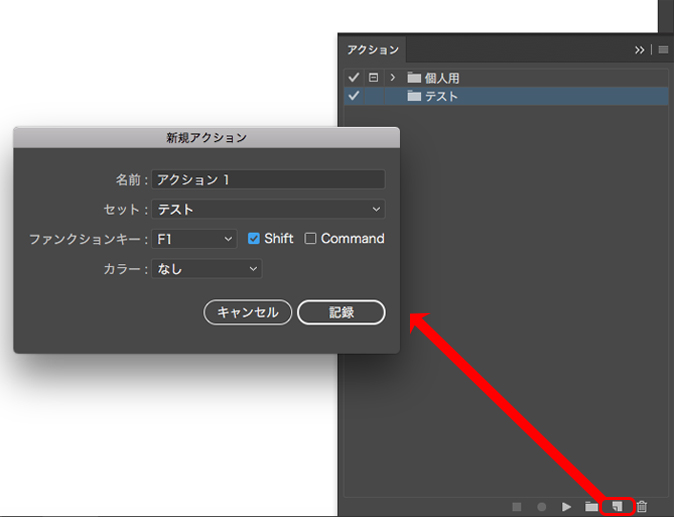Switch to the アクション panel tab

pyautogui.click(x=372, y=49)
